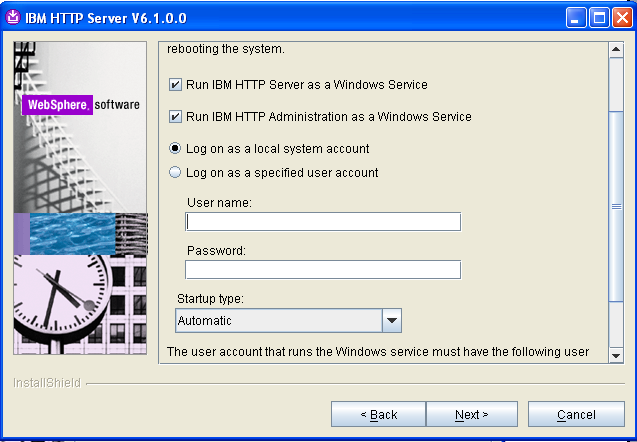Click the scrollbar up arrow
The width and height of the screenshot is (637, 442).
(616, 50)
